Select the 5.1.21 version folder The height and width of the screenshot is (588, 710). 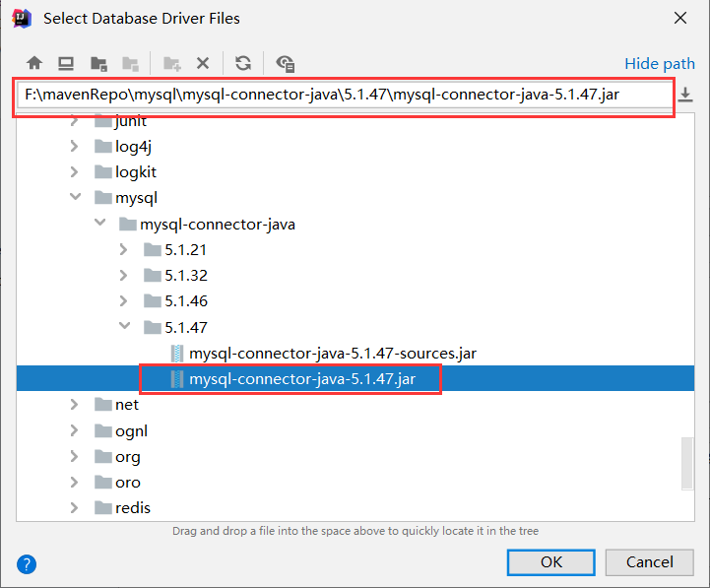(x=186, y=249)
